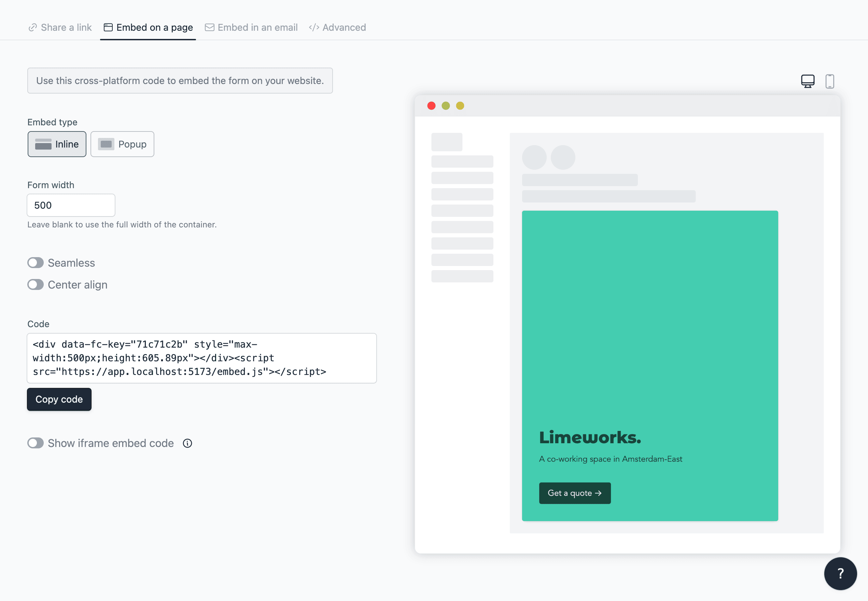Click the Inline embed type icon
Viewport: 868px width, 601px height.
pyautogui.click(x=43, y=144)
